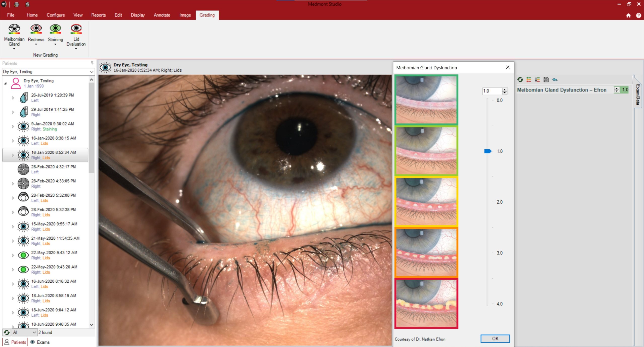Expand the 15-May-2020 9:55:17 AM exam
Screen dimensions: 644x347
tap(13, 227)
